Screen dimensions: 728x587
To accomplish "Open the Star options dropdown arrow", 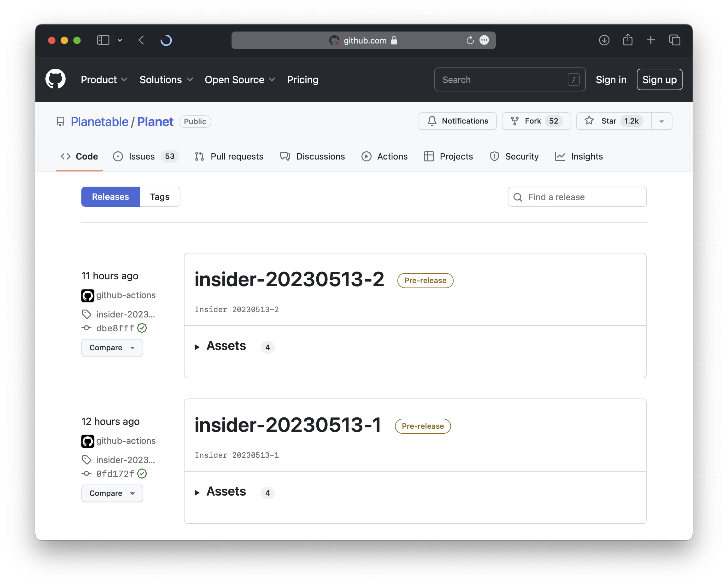I will [x=661, y=121].
